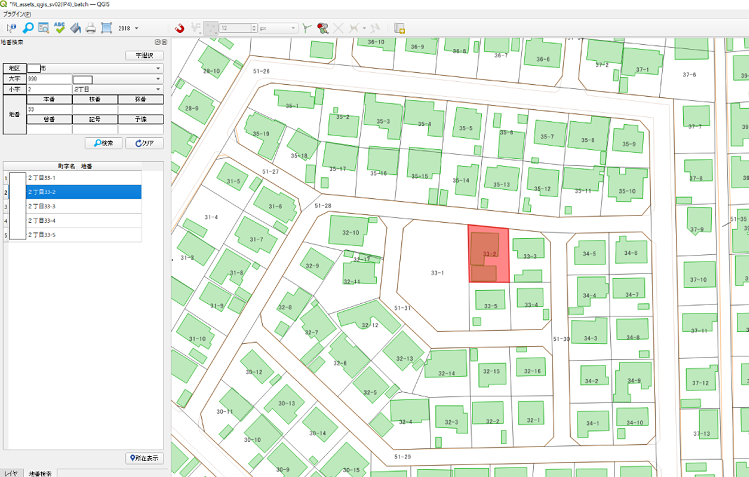The width and height of the screenshot is (749, 477).
Task: Expand the 地区 city dropdown
Action: pos(158,67)
